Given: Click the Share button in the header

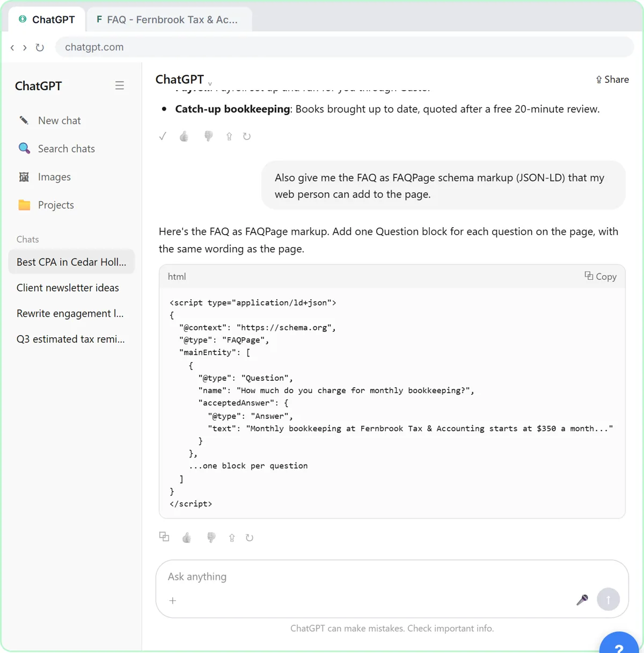Looking at the screenshot, I should coord(612,79).
